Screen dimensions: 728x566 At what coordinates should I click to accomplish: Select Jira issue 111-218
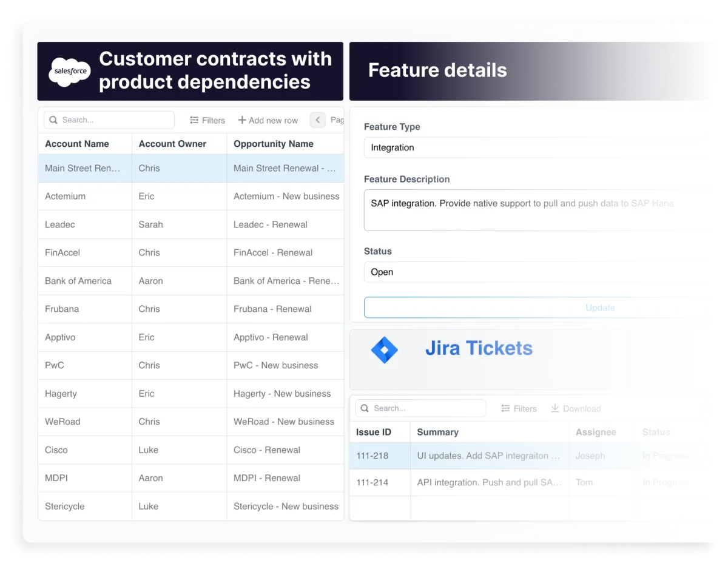[372, 456]
